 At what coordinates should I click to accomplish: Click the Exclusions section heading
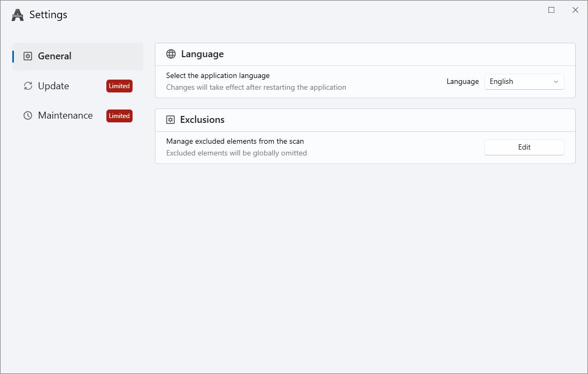pos(202,120)
